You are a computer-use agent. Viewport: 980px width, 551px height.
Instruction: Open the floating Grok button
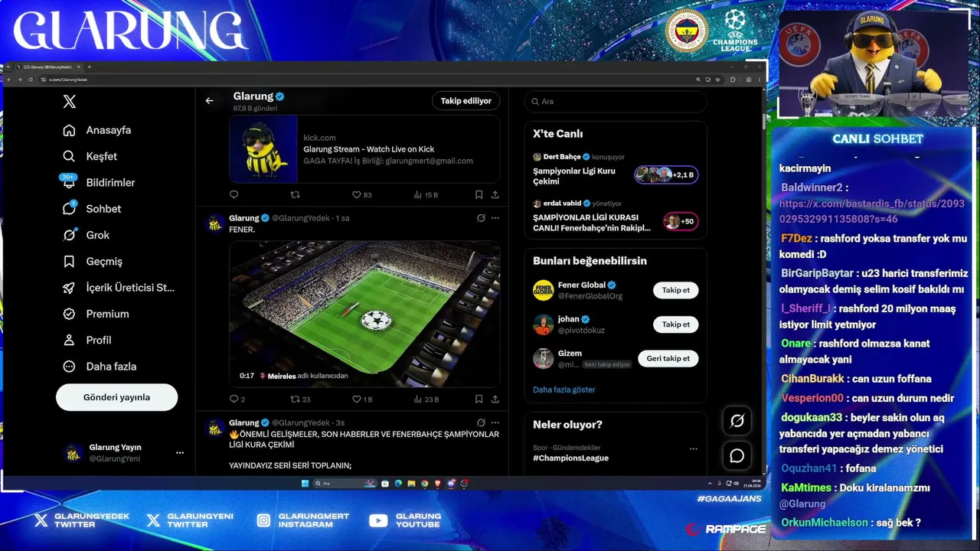737,420
